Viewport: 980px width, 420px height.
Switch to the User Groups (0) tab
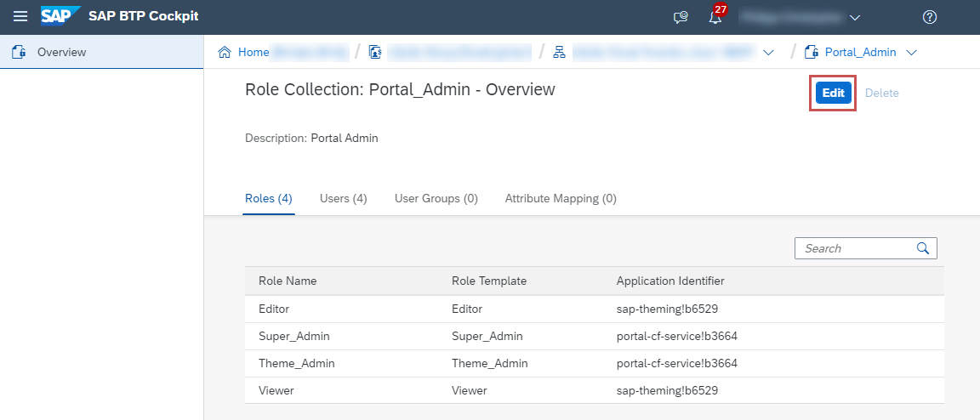pyautogui.click(x=436, y=199)
